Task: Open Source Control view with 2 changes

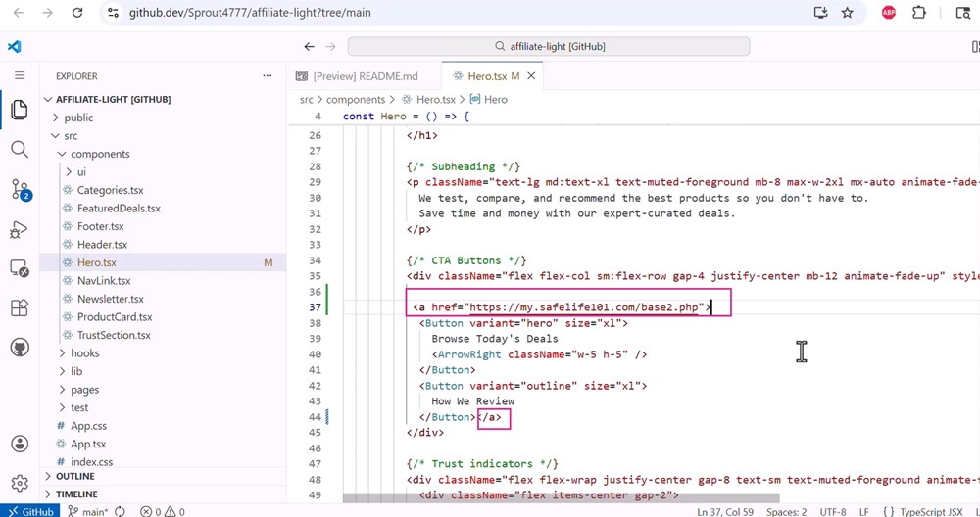Action: click(x=20, y=189)
